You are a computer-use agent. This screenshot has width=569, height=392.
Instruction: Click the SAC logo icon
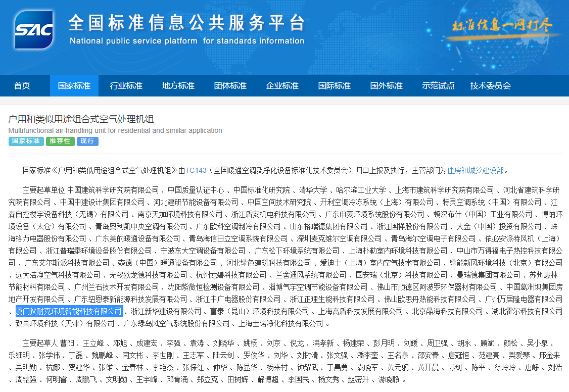pos(34,30)
